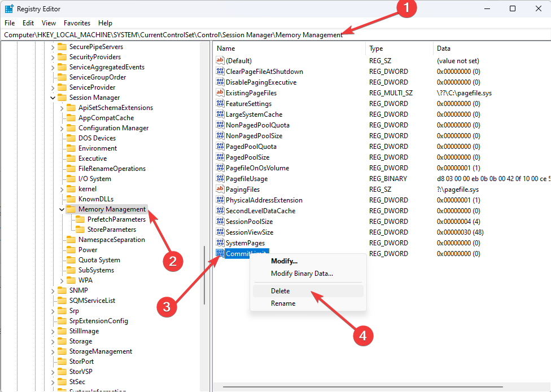The height and width of the screenshot is (392, 551).
Task: Select Delete in the context menu
Action: pyautogui.click(x=308, y=291)
